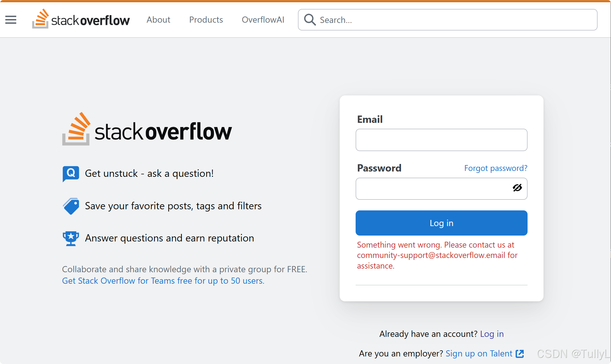Click 'Collaborate and share knowledge' text

pos(185,269)
